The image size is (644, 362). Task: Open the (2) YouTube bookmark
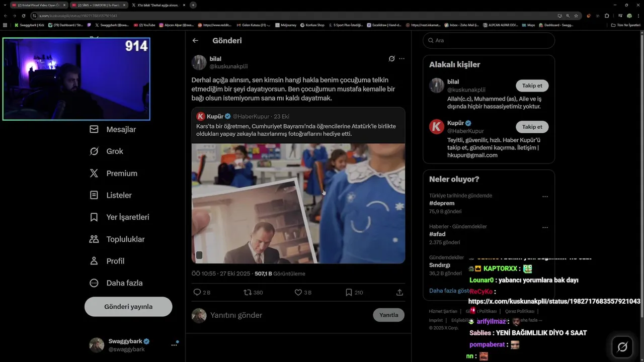click(x=144, y=25)
